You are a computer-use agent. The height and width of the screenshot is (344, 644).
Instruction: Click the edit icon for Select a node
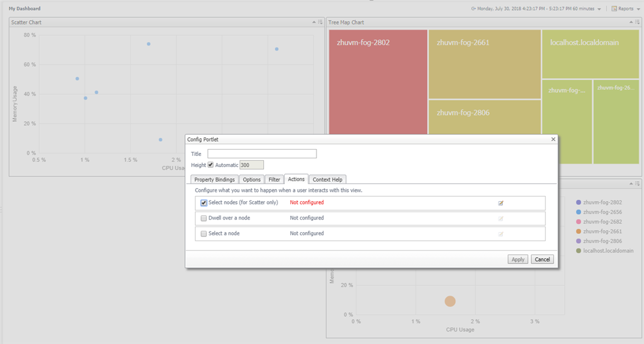click(501, 234)
